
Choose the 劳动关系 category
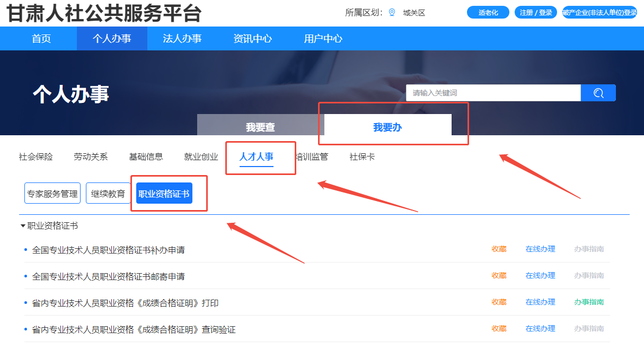point(91,156)
